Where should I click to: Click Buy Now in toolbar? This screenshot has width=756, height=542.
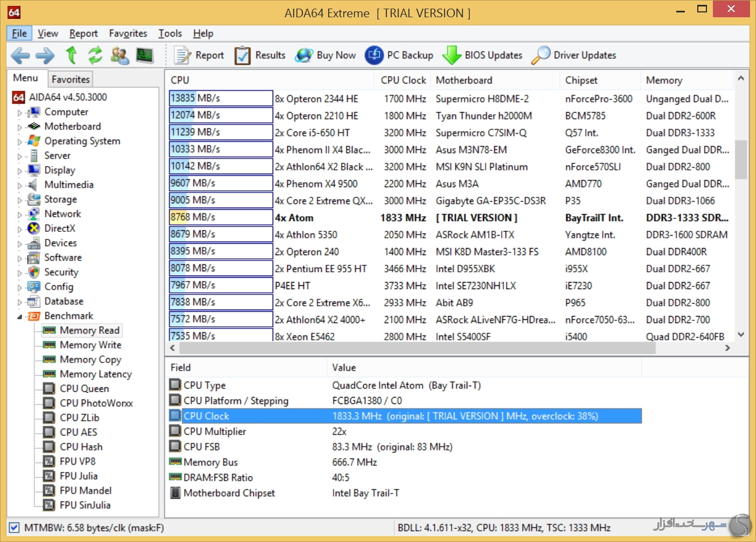[x=325, y=55]
